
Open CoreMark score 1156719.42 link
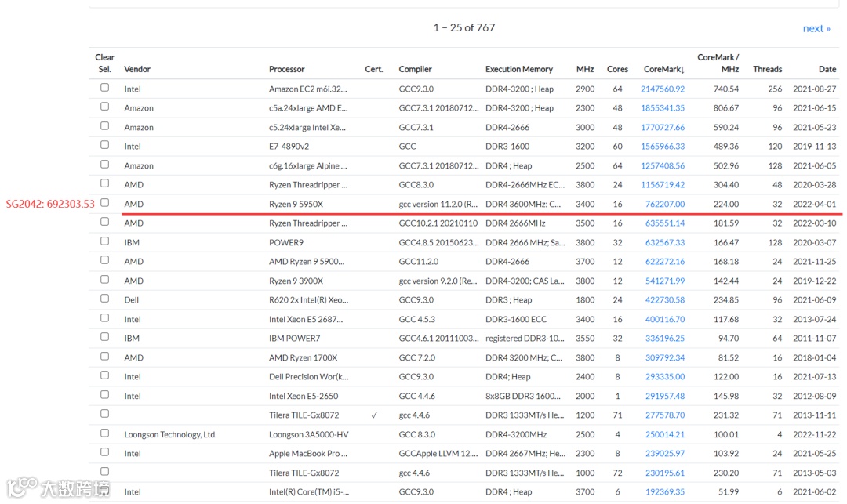pyautogui.click(x=662, y=184)
